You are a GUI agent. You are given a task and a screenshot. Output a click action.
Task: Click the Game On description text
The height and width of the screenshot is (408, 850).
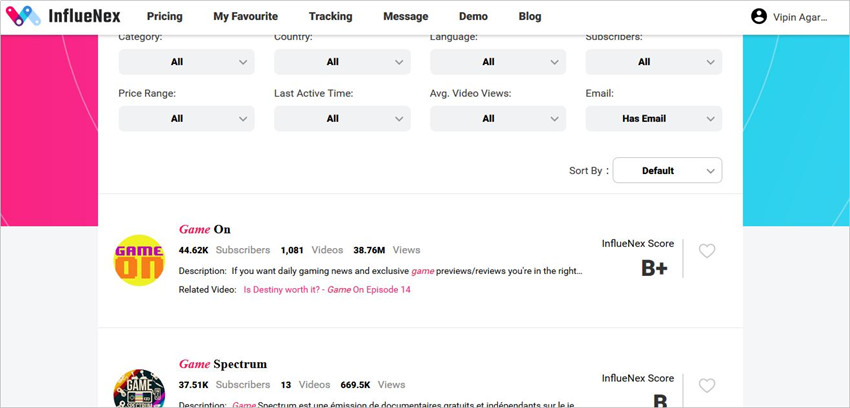click(407, 271)
